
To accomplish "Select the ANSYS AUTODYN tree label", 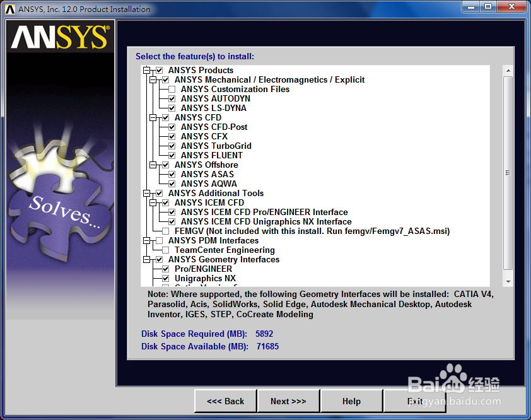I will (216, 98).
